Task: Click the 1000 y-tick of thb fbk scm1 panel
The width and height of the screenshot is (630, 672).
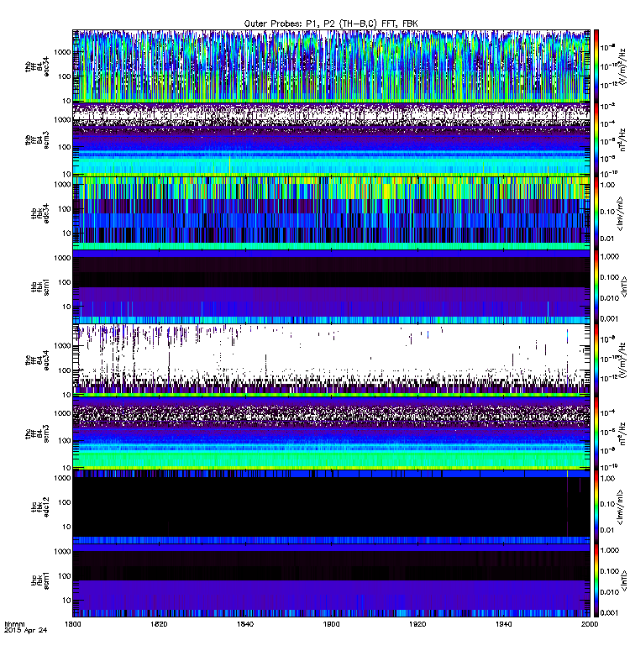Action: point(63,258)
